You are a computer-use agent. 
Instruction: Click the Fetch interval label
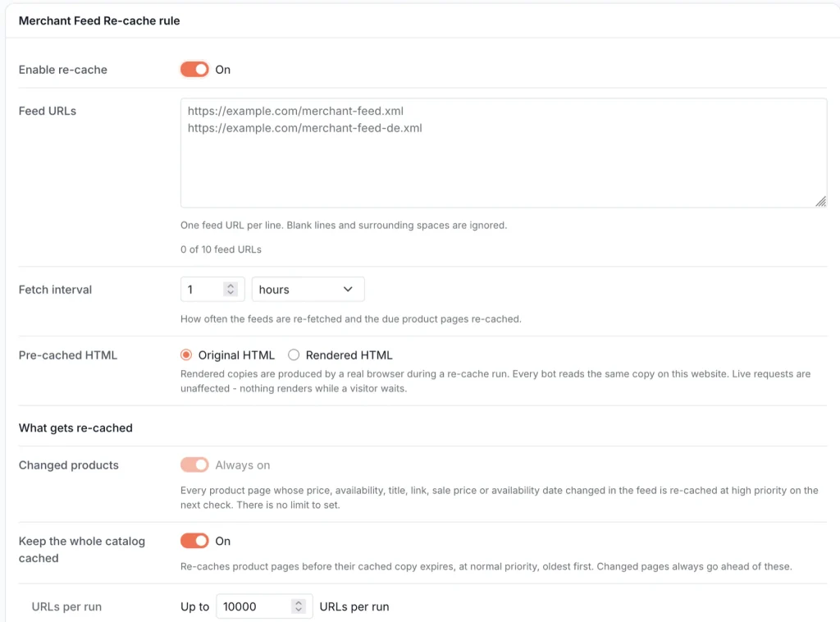point(55,290)
